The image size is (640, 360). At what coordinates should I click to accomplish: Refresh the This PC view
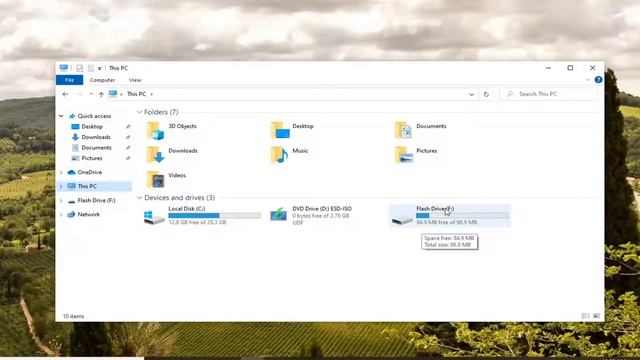pyautogui.click(x=486, y=94)
